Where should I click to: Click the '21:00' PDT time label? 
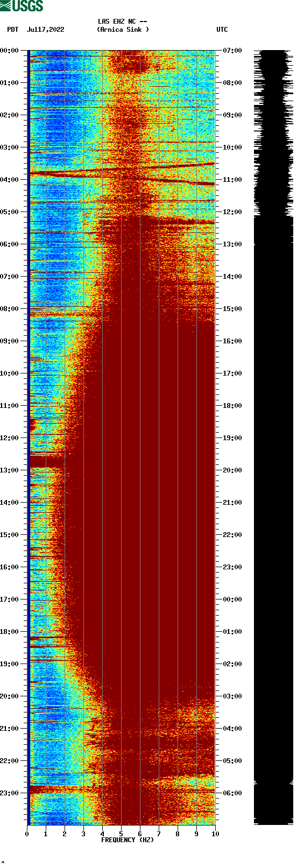(x=10, y=729)
